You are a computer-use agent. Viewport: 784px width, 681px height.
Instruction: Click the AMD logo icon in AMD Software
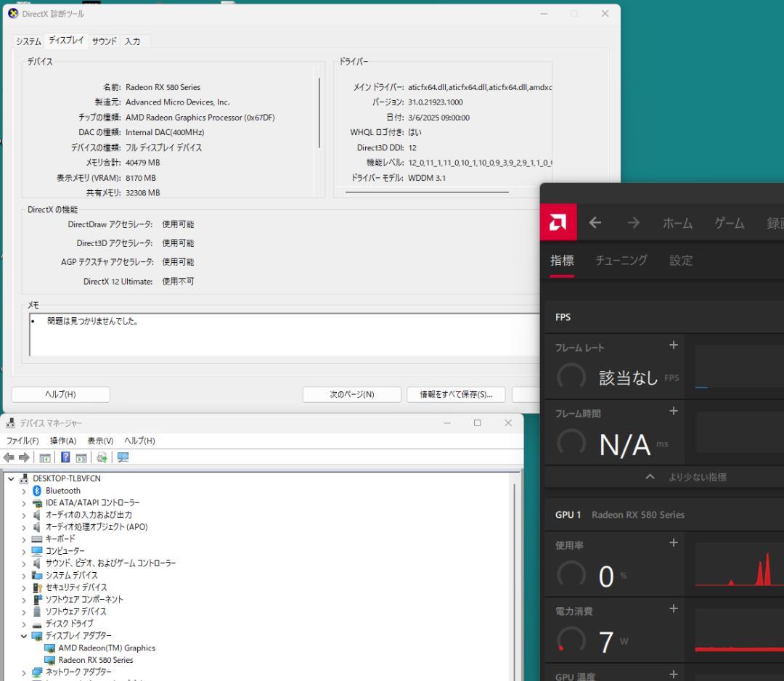coord(558,223)
